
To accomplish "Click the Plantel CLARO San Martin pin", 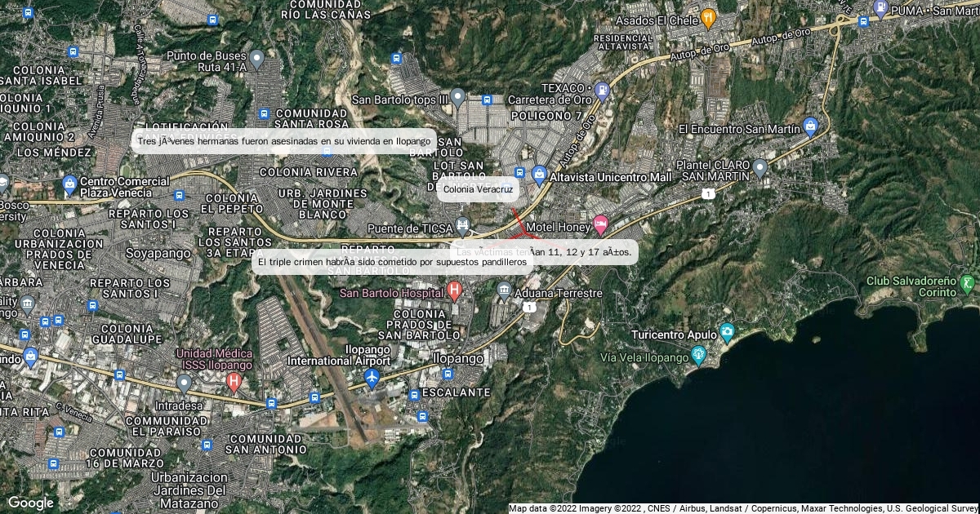I will click(x=760, y=168).
